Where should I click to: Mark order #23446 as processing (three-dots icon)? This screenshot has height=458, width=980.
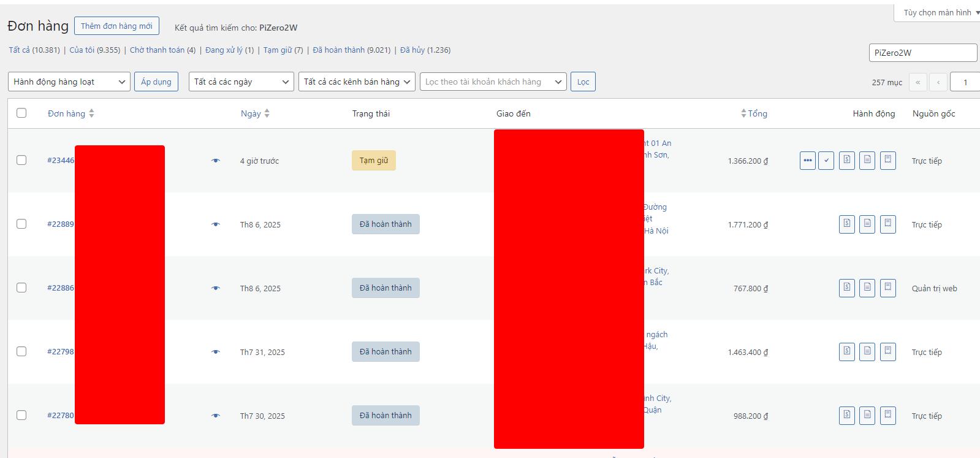pos(807,161)
